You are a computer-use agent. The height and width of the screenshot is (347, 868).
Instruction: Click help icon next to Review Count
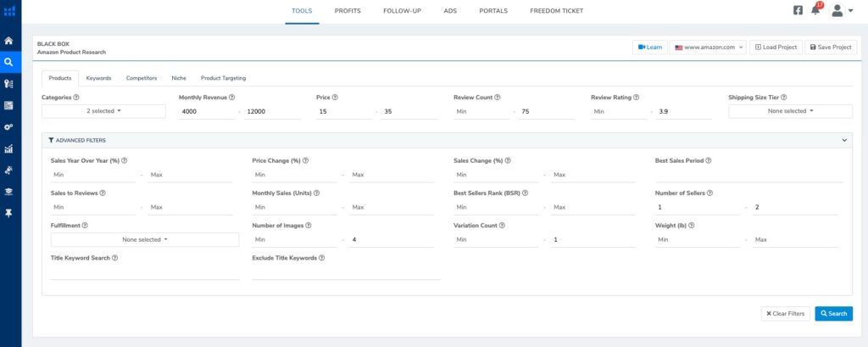497,97
